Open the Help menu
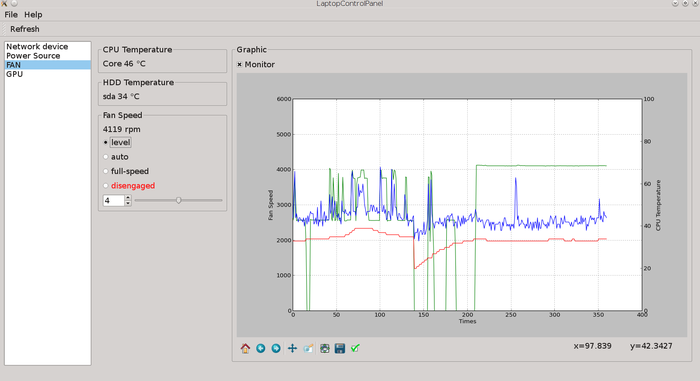Viewport: 700px width, 381px height. click(33, 15)
